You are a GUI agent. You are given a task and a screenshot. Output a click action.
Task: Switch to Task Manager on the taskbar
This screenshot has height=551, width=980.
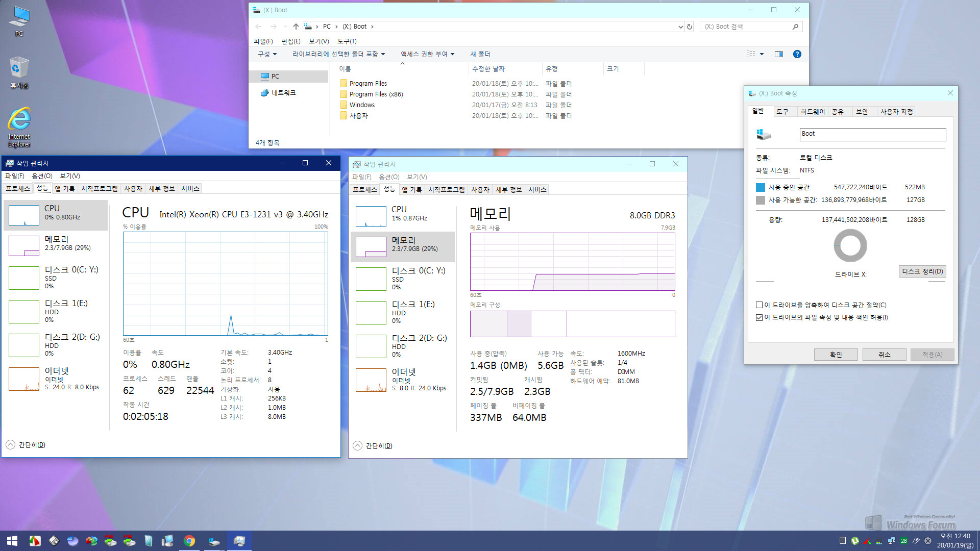coord(239,541)
